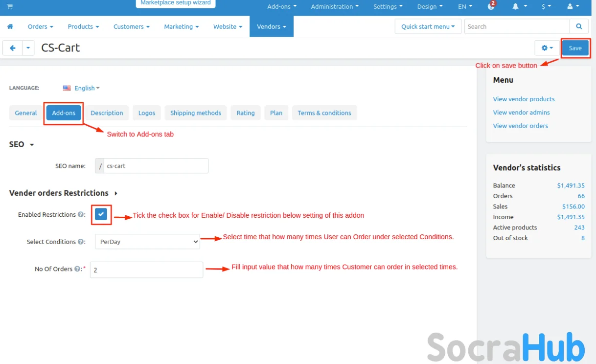Viewport: 596px width, 364px height.
Task: Click the search magnifier icon
Action: 579,26
